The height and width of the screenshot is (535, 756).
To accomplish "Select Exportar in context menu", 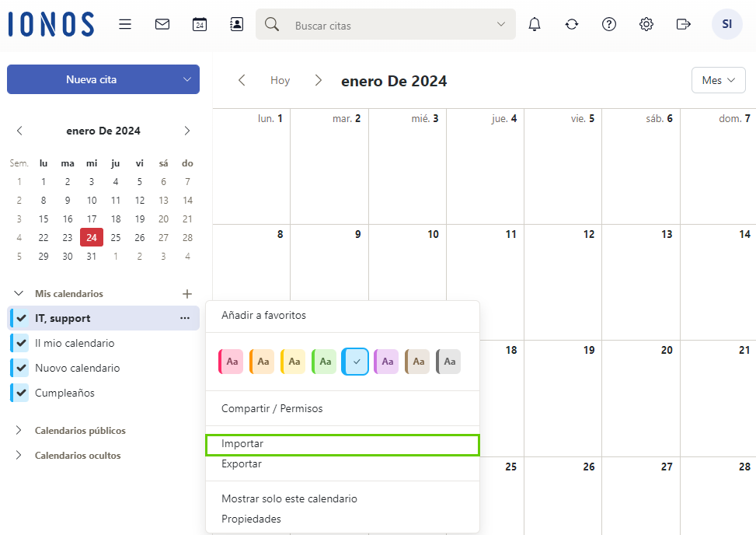I will point(343,463).
